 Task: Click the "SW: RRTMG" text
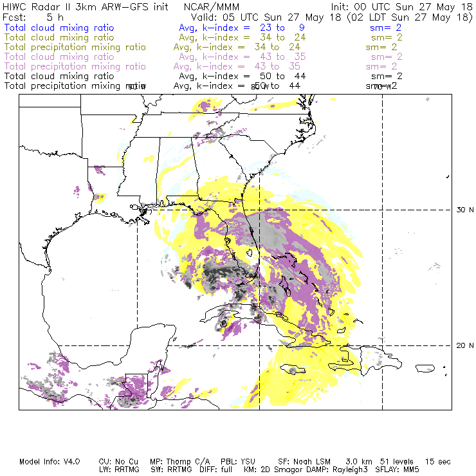(172, 470)
